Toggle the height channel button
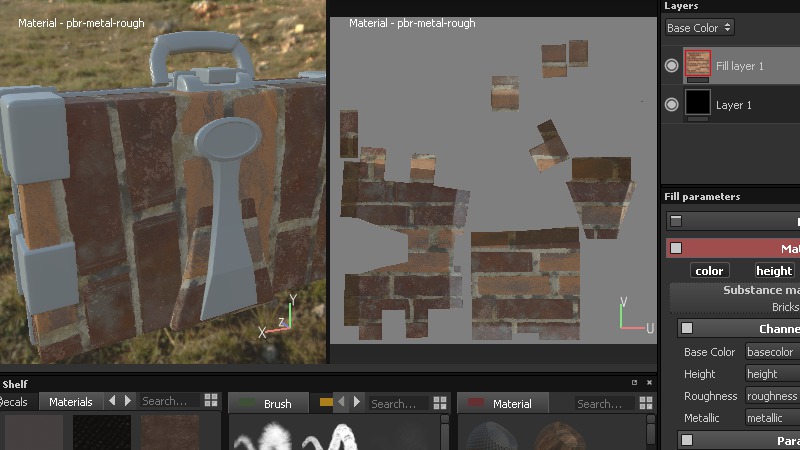Screen dimensions: 800x450 (774, 270)
